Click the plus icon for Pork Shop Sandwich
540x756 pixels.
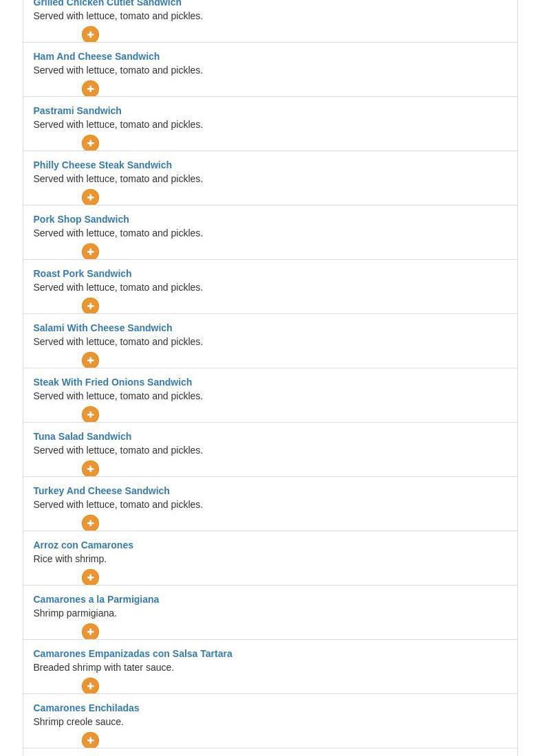[x=90, y=252]
